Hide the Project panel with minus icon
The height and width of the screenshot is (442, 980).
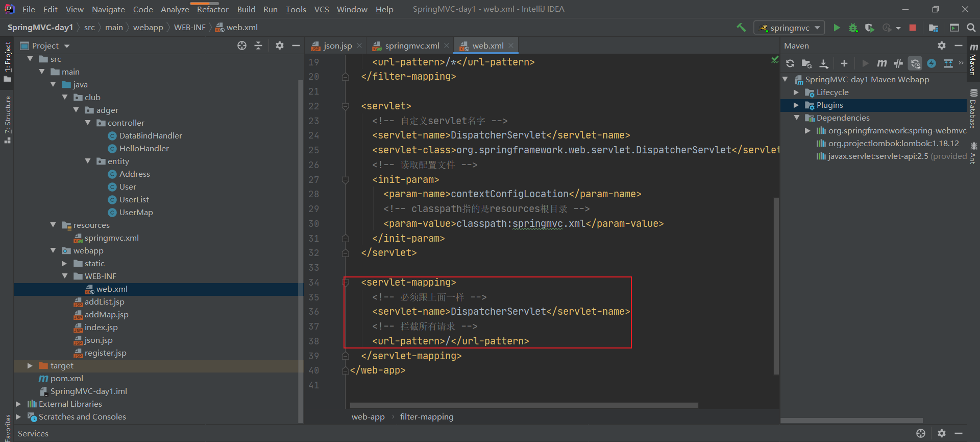coord(296,45)
